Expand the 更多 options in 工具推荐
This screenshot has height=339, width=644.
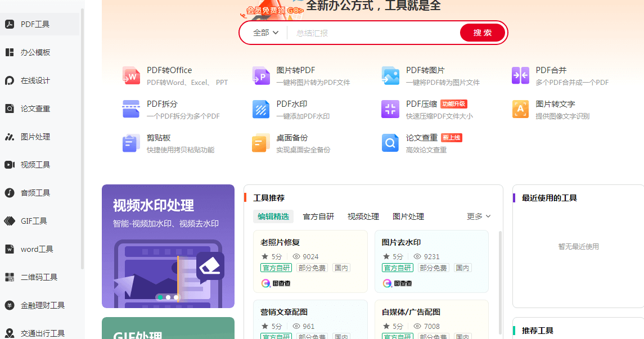pos(478,216)
